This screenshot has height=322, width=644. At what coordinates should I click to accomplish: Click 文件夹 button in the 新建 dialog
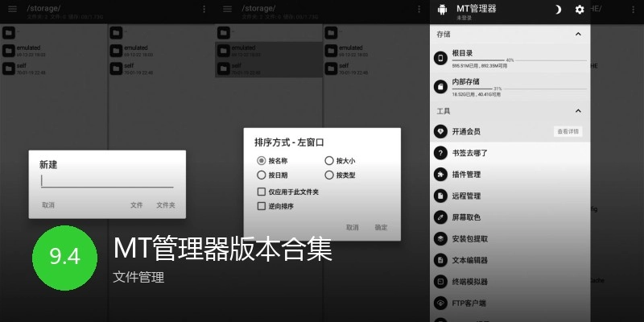[166, 205]
